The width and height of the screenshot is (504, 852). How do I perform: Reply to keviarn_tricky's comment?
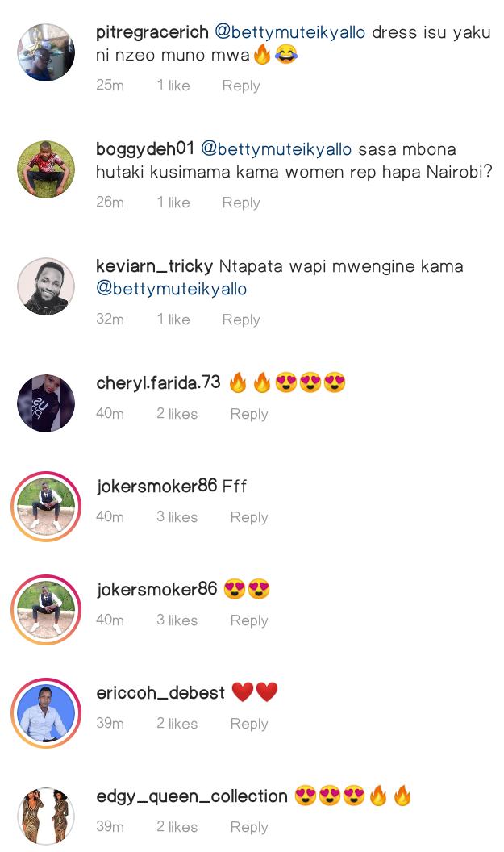[241, 319]
